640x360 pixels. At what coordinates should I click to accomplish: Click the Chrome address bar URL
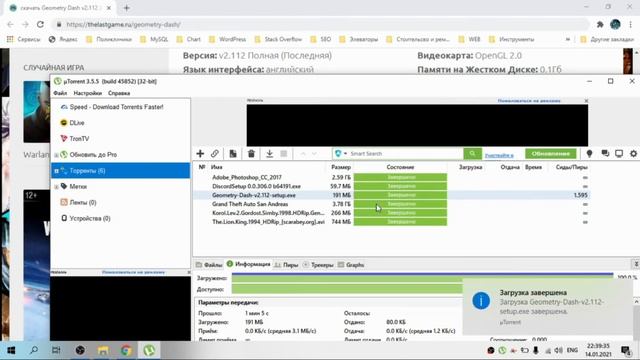[123, 24]
